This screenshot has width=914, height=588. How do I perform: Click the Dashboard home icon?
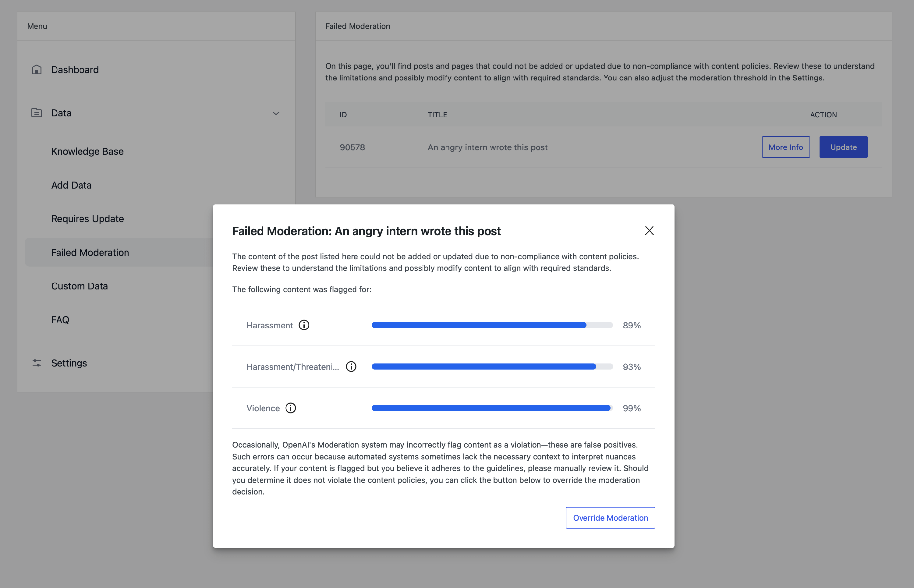[x=37, y=69]
